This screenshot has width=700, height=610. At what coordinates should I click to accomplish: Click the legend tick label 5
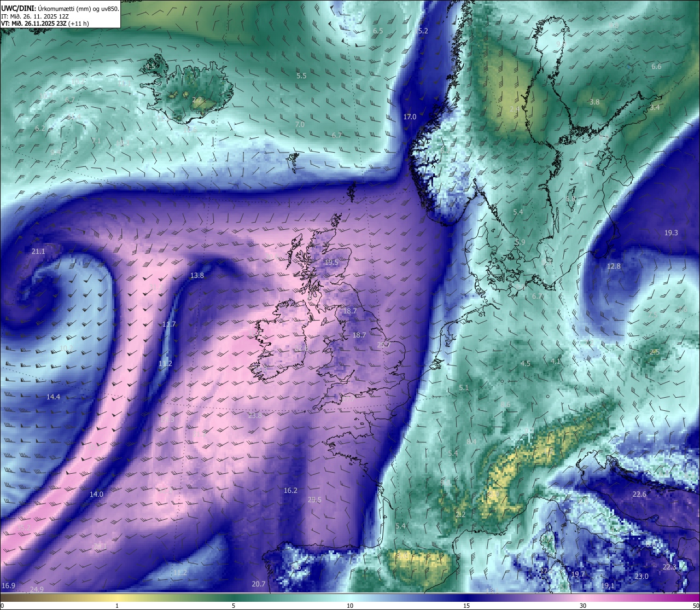(x=234, y=606)
